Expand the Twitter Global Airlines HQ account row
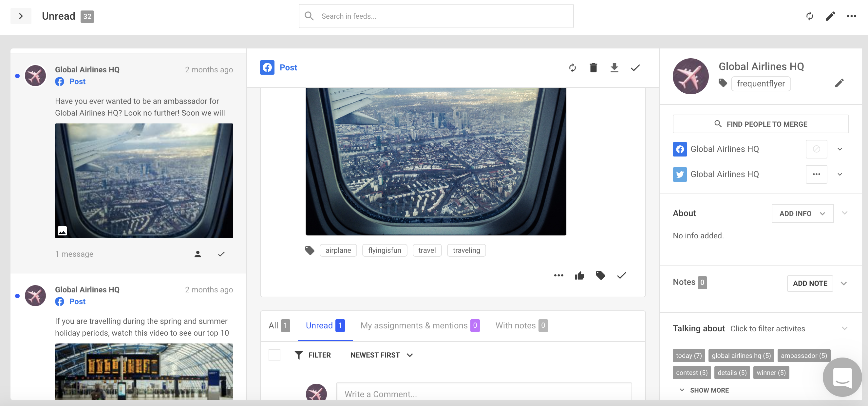The height and width of the screenshot is (406, 868). point(840,174)
